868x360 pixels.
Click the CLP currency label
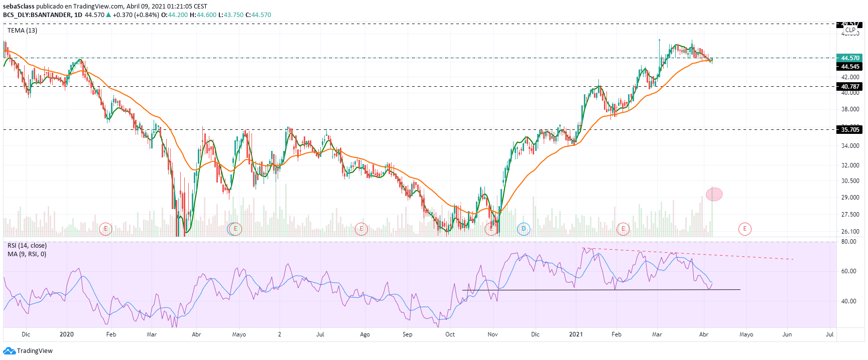(850, 30)
